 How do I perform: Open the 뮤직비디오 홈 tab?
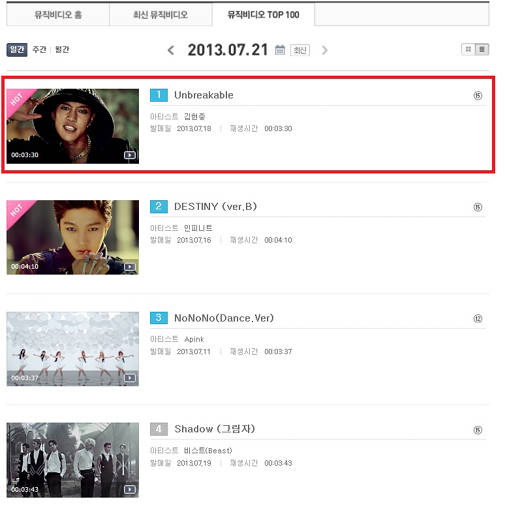(58, 15)
